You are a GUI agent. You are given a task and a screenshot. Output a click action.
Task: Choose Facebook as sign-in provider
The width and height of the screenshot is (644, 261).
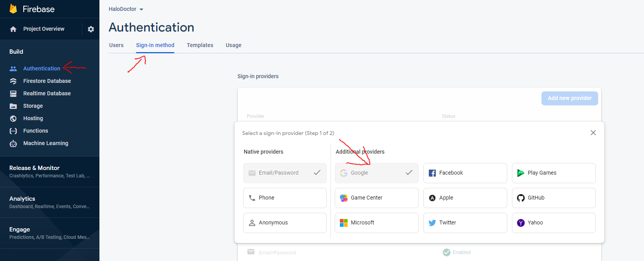(x=465, y=173)
